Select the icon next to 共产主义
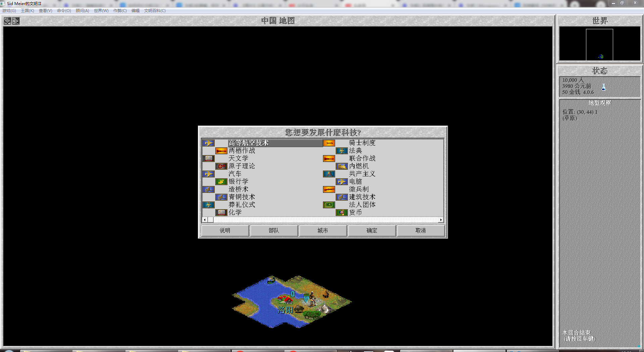The height and width of the screenshot is (352, 644). pos(329,174)
